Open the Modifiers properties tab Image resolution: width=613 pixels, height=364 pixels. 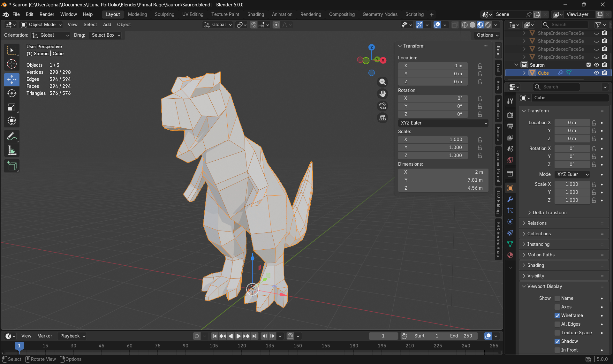[510, 199]
